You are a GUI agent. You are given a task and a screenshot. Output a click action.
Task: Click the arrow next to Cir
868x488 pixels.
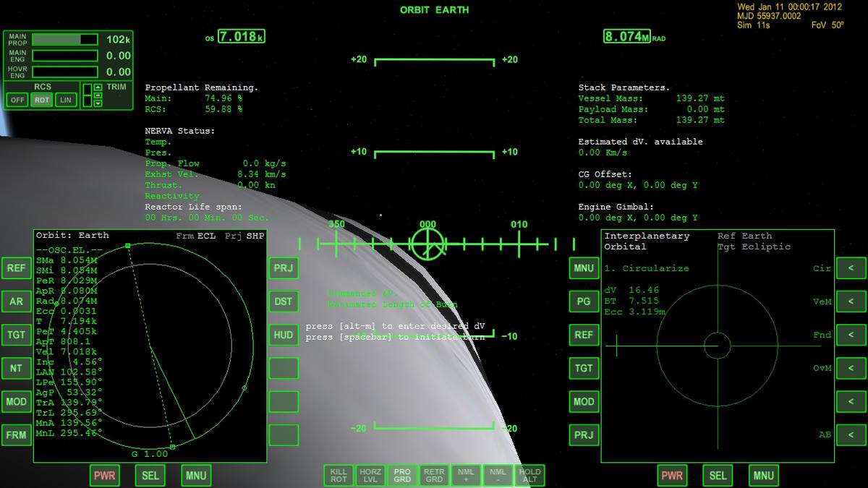[x=851, y=267]
